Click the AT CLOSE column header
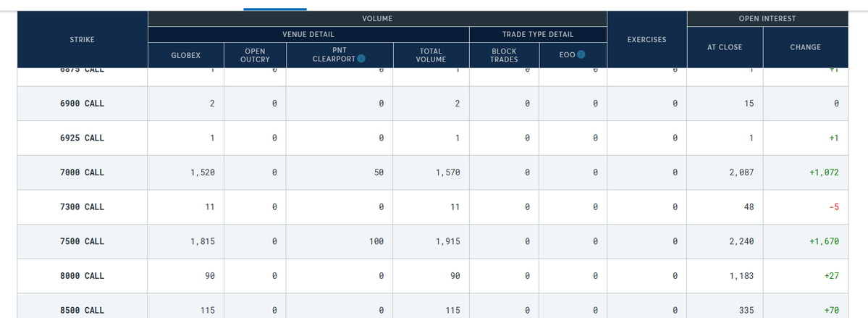Screen dimensions: 868x318 (x=725, y=47)
